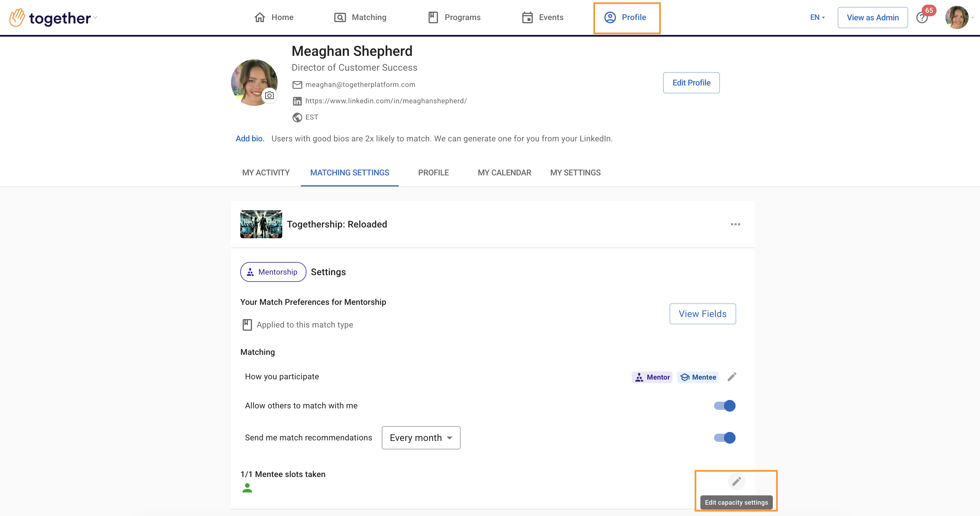The height and width of the screenshot is (516, 980).
Task: Click the Add bio link
Action: click(250, 139)
